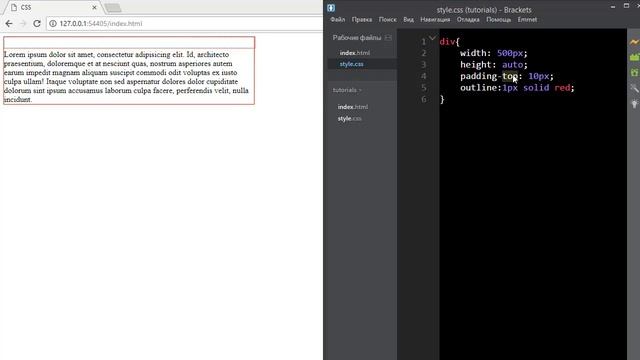Click the Brackets app logo icon
Viewport: 640px width, 360px height.
(331, 8)
